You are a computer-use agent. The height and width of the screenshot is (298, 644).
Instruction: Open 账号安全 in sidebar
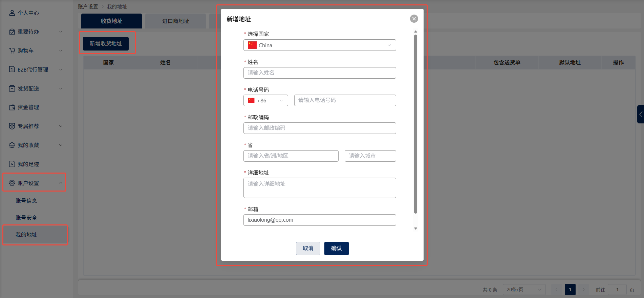coord(26,218)
